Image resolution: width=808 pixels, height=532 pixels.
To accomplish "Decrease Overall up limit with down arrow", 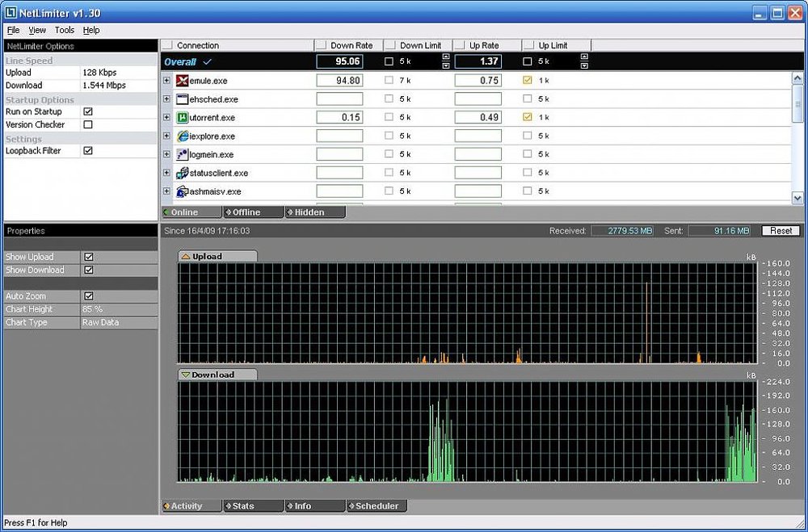I will coord(584,65).
